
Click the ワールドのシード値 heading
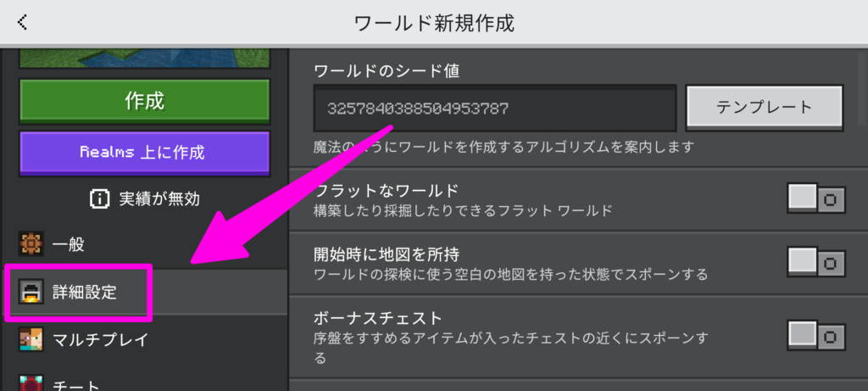click(387, 71)
